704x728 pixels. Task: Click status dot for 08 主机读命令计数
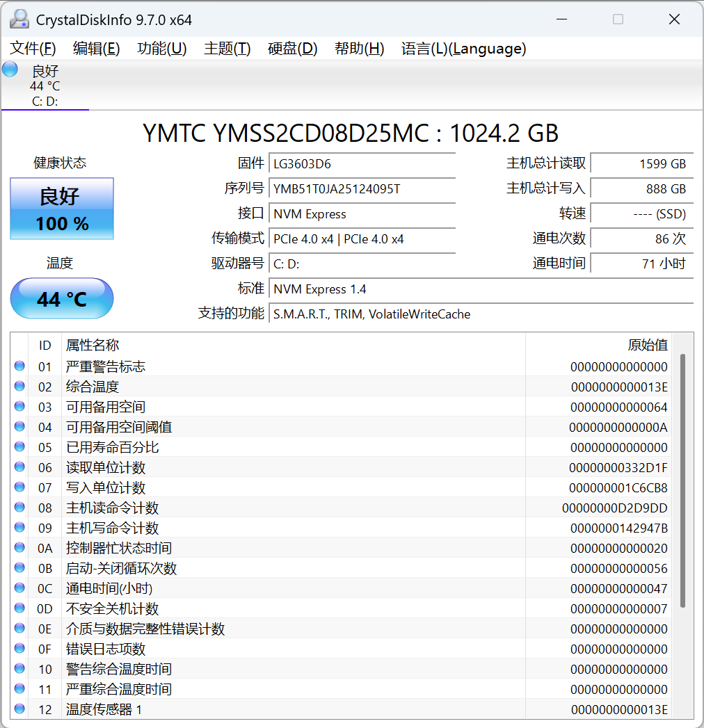[x=19, y=507]
